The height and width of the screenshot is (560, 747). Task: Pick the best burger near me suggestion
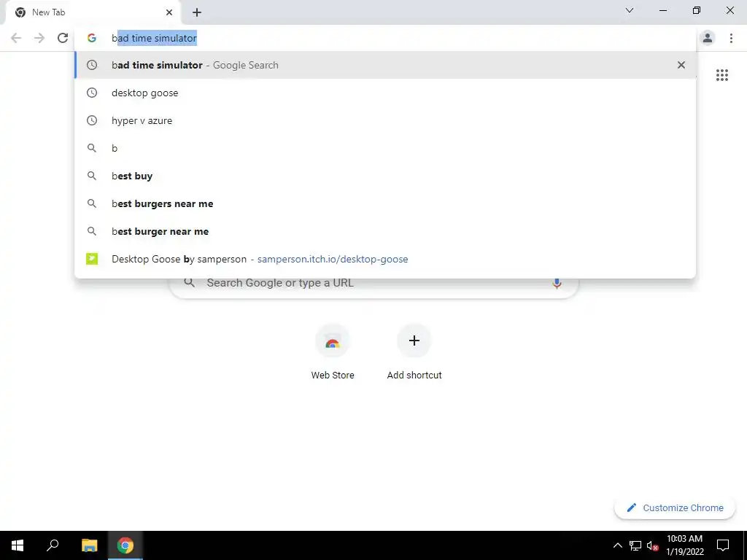click(x=385, y=231)
